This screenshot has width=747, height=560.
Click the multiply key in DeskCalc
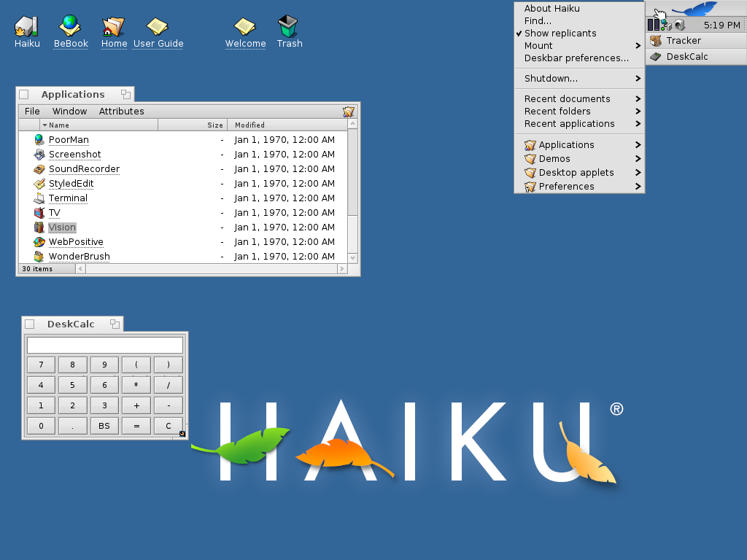pos(136,385)
